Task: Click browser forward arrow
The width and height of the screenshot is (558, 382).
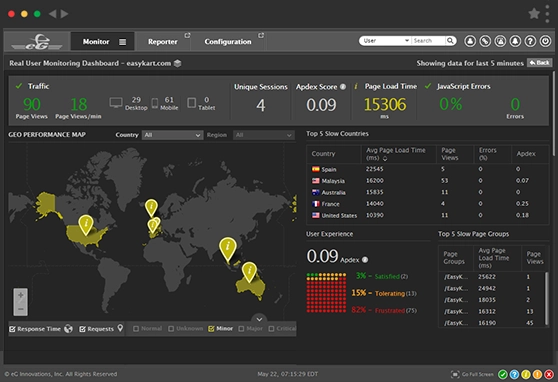Action: (x=64, y=14)
